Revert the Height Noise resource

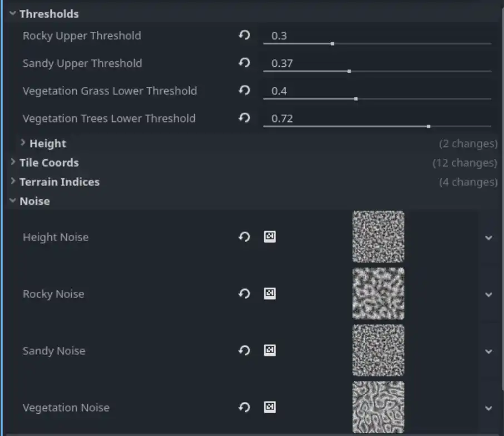click(244, 237)
